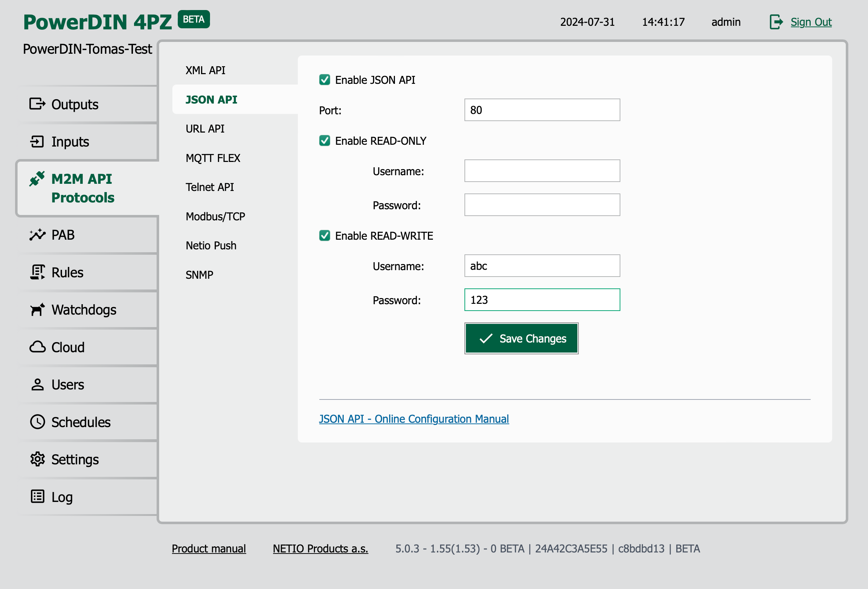Open the Product manual link
The image size is (868, 589).
click(x=209, y=548)
